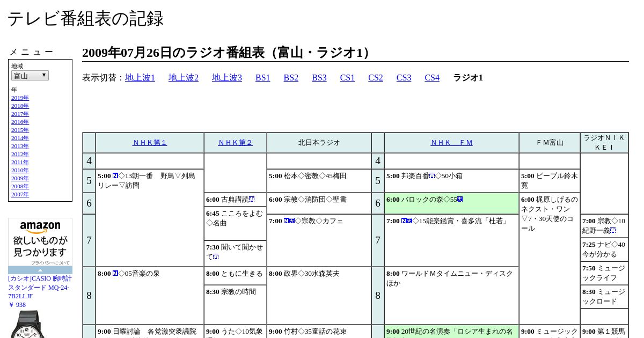
Task: Select the 9:00 日曜討論 listing
Action: [150, 332]
